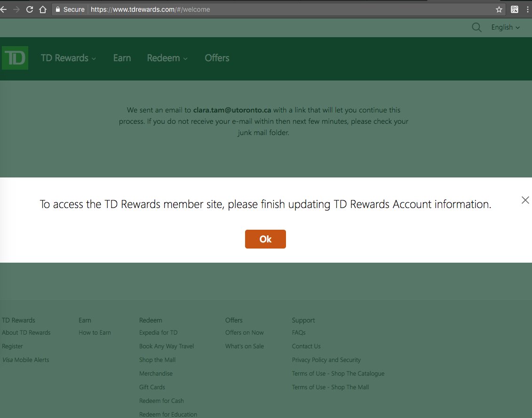
Task: Click footer Support heading
Action: 303,320
